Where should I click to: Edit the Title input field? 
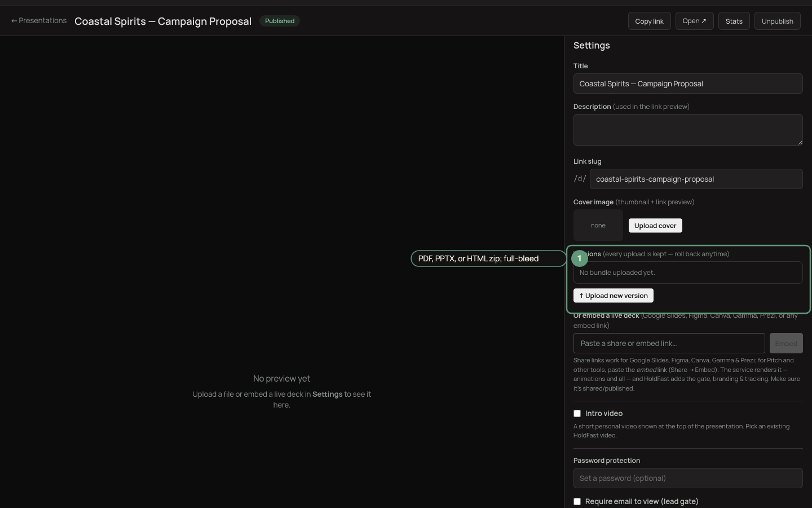(688, 84)
